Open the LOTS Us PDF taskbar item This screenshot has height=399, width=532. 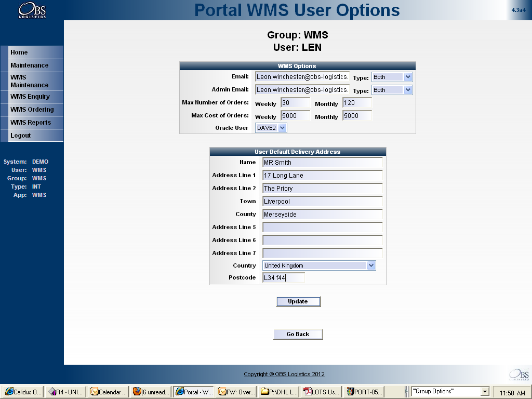coord(322,392)
